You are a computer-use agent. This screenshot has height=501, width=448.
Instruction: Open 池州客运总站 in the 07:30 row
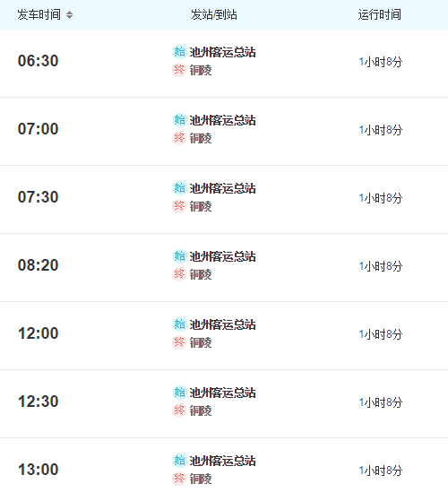click(222, 188)
